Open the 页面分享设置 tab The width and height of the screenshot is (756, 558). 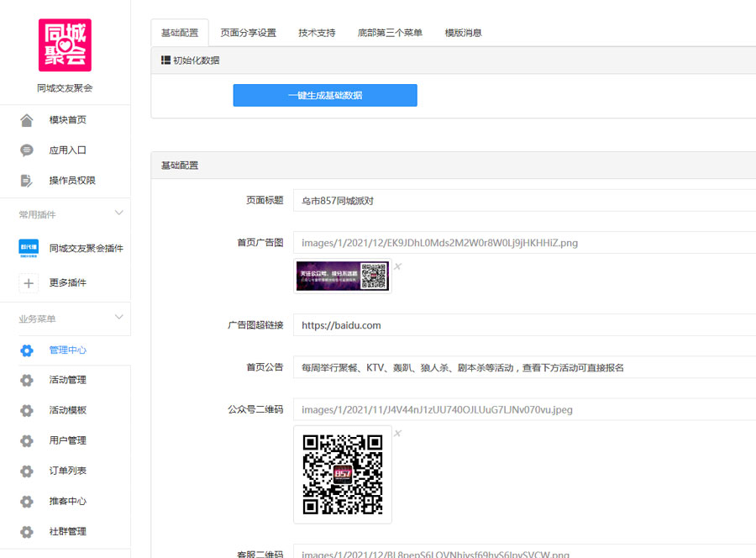[249, 33]
